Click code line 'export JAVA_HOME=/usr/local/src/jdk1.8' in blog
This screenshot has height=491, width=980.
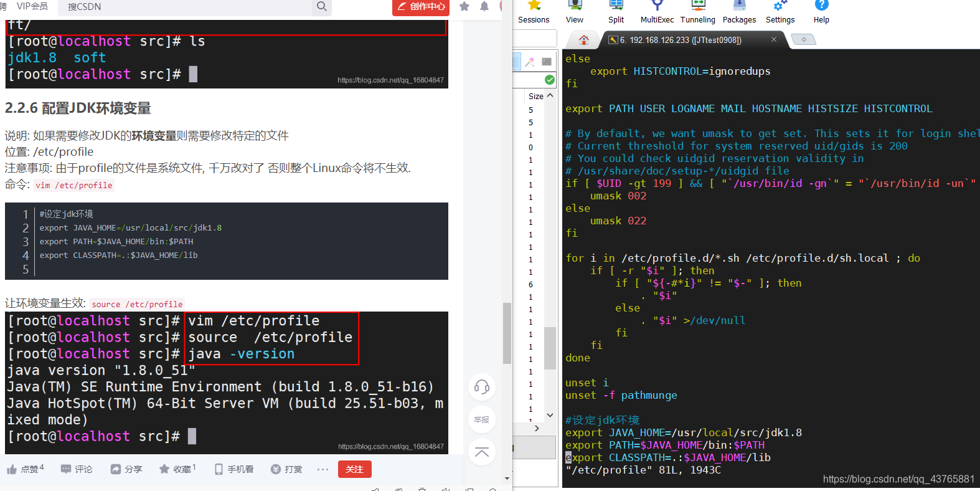point(131,228)
